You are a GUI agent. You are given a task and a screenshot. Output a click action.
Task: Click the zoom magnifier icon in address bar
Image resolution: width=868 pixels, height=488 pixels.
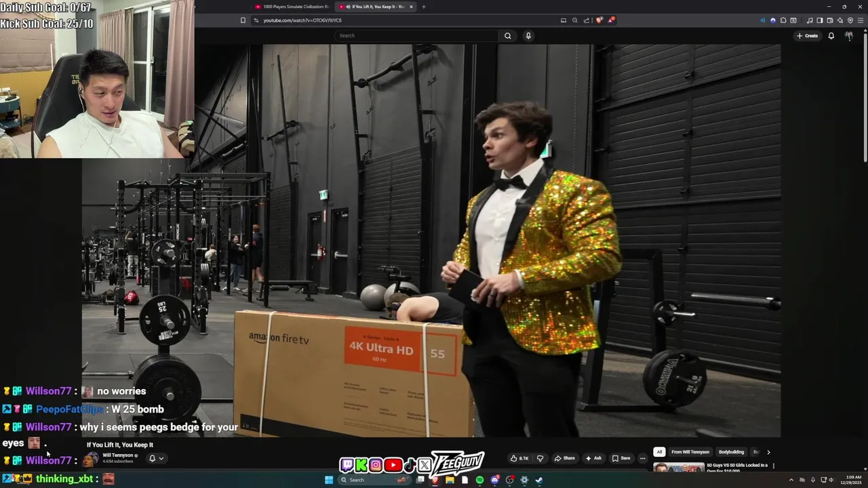pyautogui.click(x=575, y=20)
